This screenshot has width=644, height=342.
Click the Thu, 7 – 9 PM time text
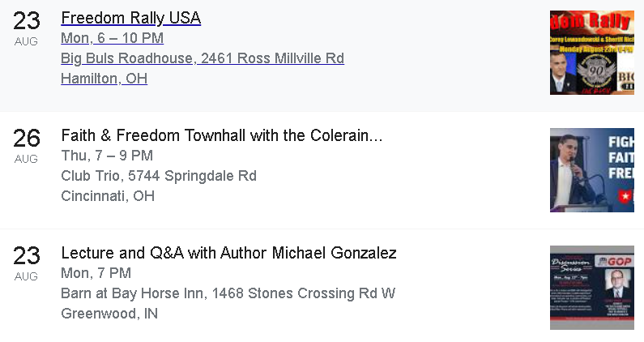click(107, 156)
